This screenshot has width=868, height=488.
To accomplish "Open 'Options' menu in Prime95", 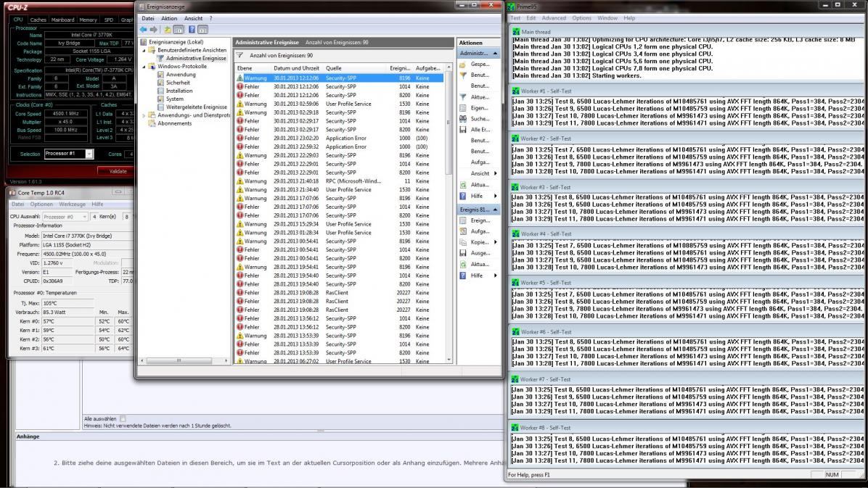I will click(x=581, y=18).
